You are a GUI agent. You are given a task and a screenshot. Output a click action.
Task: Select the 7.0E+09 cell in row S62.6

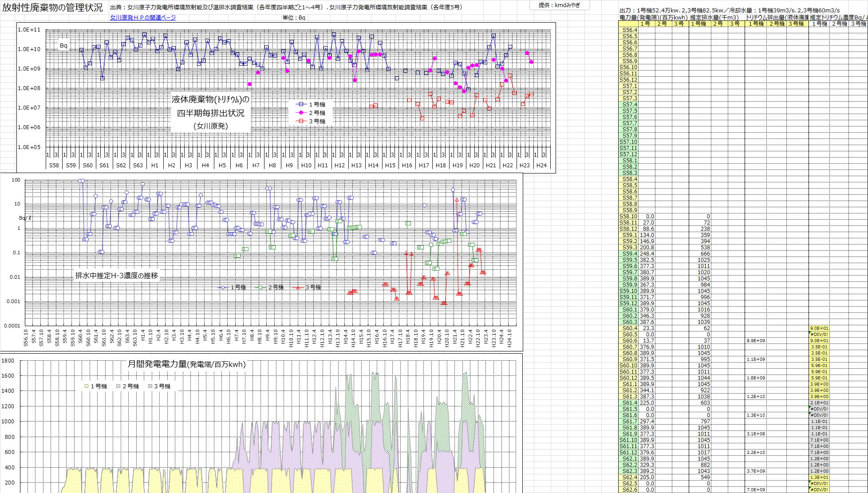(756, 490)
